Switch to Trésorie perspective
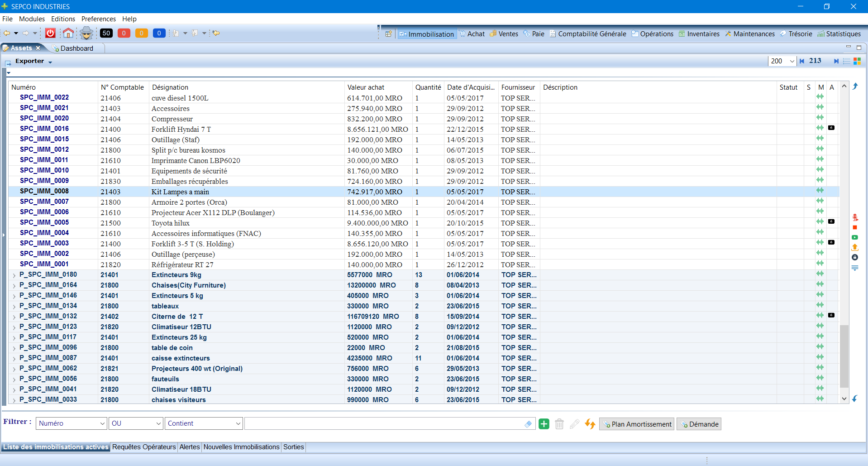 click(796, 34)
